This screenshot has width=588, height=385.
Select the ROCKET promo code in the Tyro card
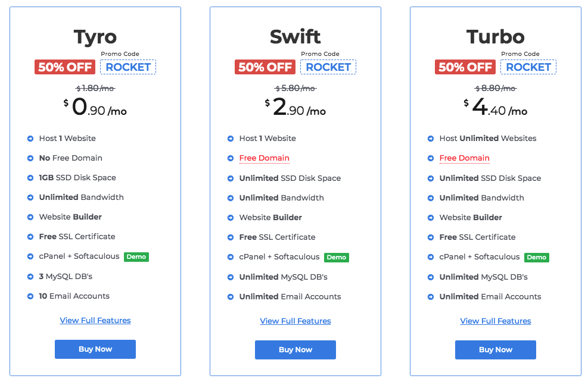pyautogui.click(x=128, y=67)
